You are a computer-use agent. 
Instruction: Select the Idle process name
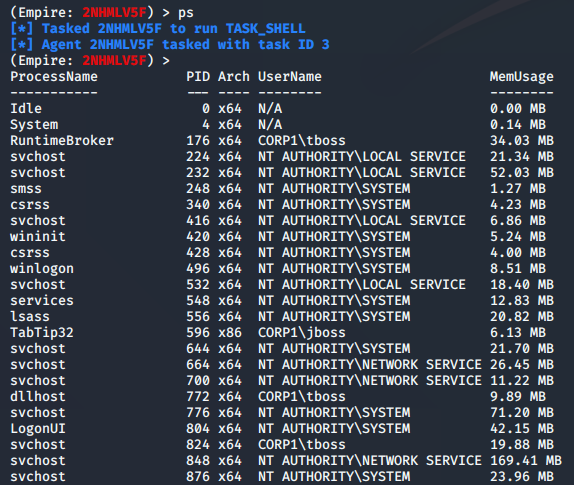click(x=26, y=109)
